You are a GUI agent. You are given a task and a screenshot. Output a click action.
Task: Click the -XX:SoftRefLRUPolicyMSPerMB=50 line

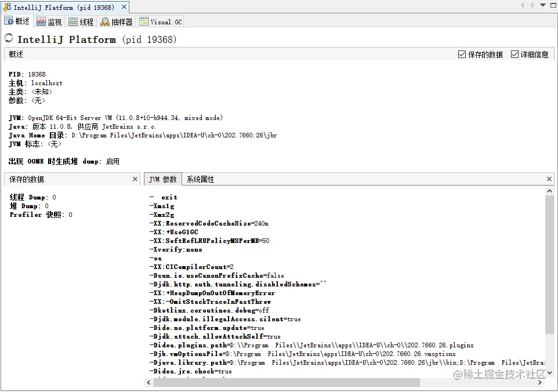209,241
